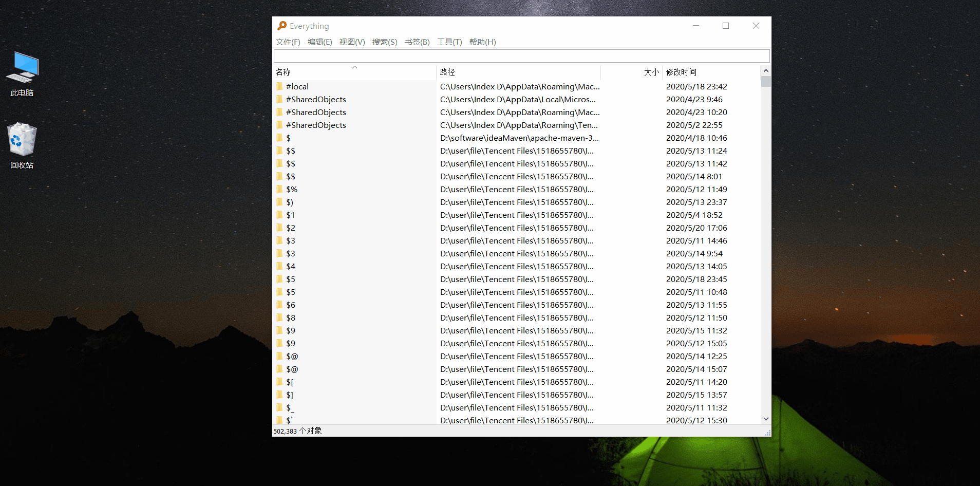Click the Everything magnifier icon in title bar

(282, 26)
